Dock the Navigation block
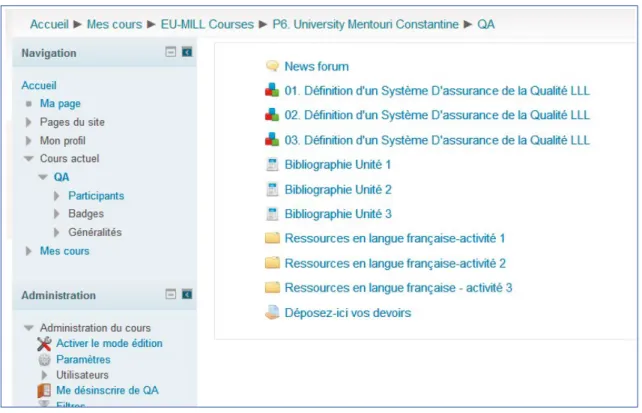The image size is (642, 413). (x=187, y=52)
